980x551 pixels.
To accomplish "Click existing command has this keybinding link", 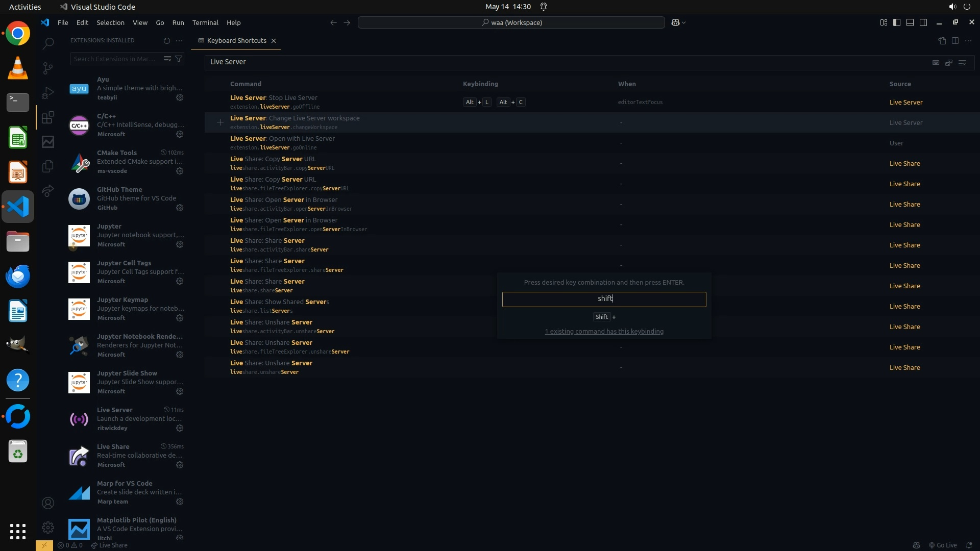I will tap(604, 332).
